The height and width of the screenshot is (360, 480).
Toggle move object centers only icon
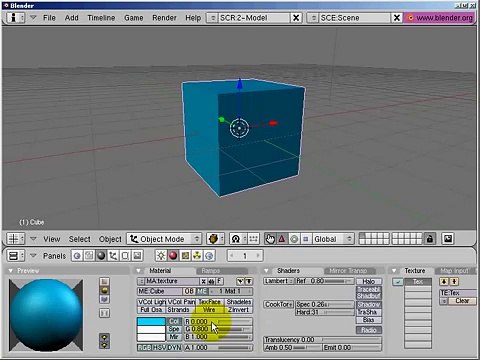click(x=253, y=239)
